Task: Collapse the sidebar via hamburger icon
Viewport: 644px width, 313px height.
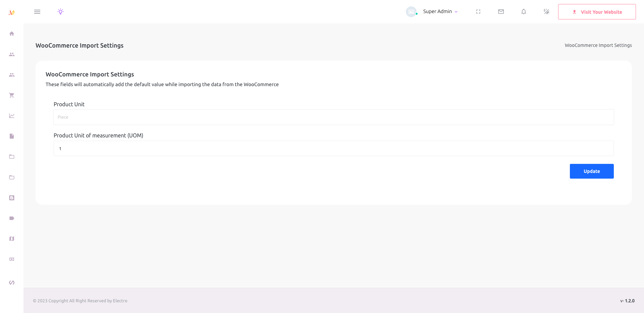Action: tap(37, 11)
